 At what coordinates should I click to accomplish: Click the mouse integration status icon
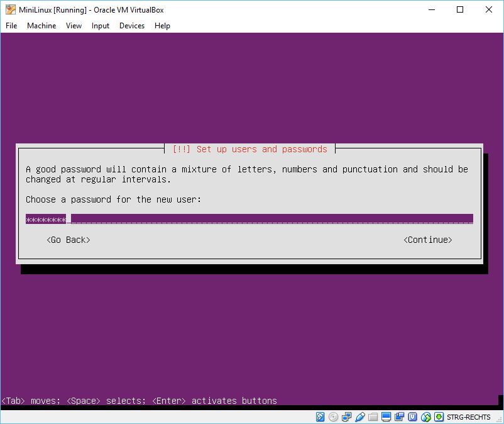click(x=426, y=417)
